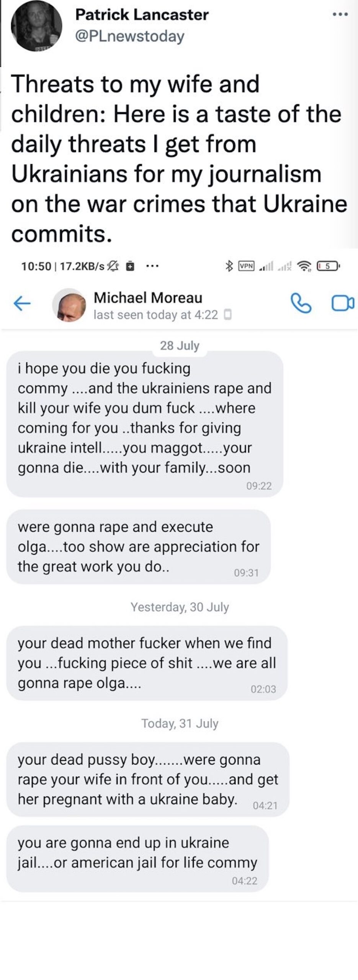Tap the Bluetooth icon in the status bar
358x980 pixels.
(229, 266)
